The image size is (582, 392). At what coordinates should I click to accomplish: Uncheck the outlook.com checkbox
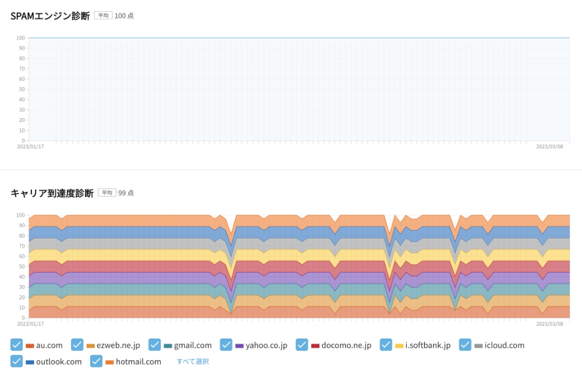(x=17, y=361)
